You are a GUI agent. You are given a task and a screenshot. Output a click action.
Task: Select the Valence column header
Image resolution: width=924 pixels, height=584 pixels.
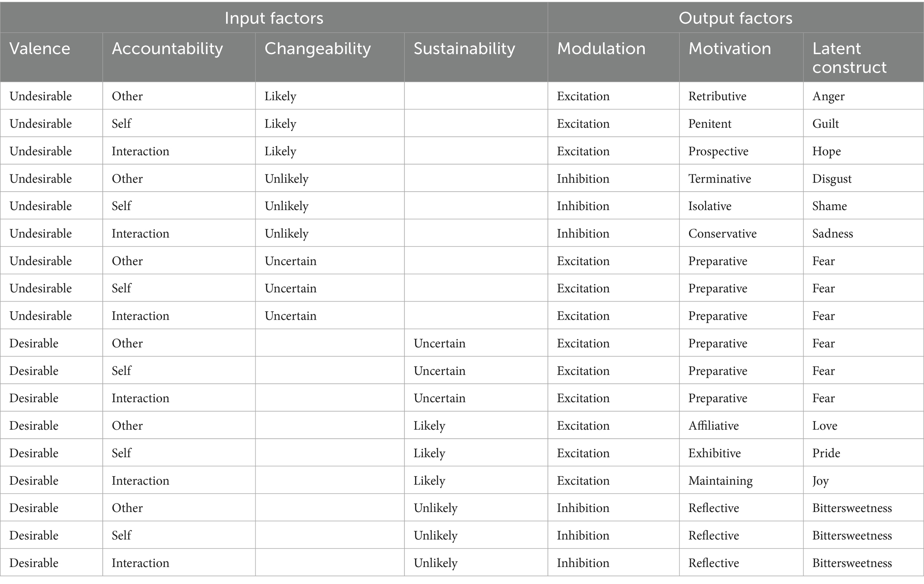(40, 48)
